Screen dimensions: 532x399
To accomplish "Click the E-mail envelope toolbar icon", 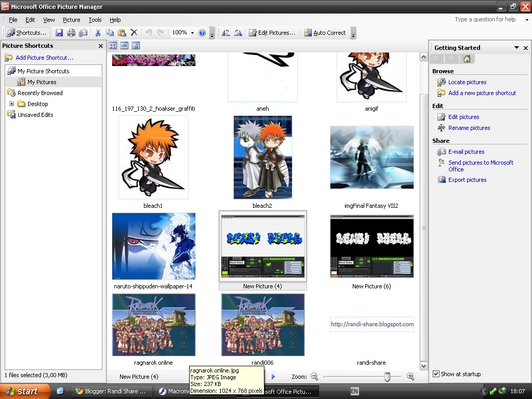I will (x=83, y=33).
